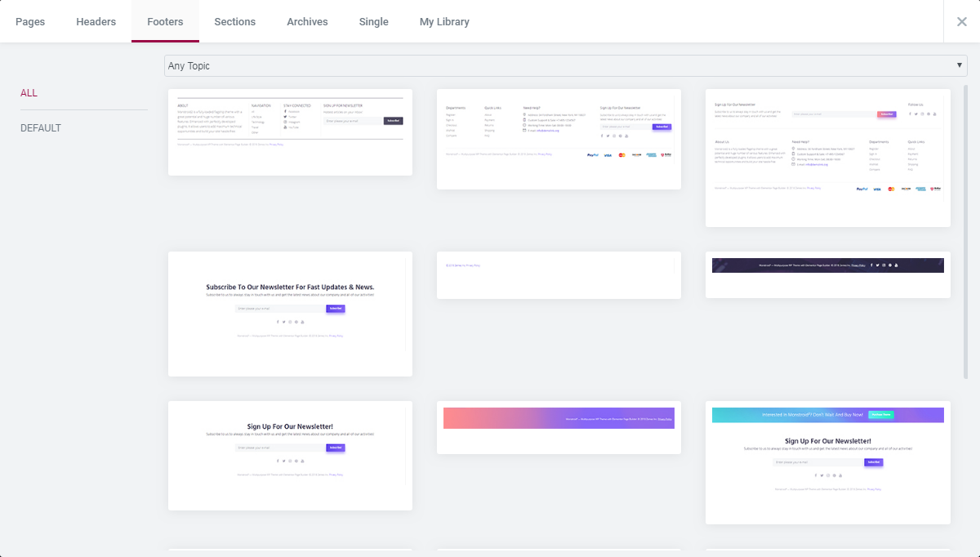Open the My Library tab
Screen dimensions: 980x557
[444, 22]
